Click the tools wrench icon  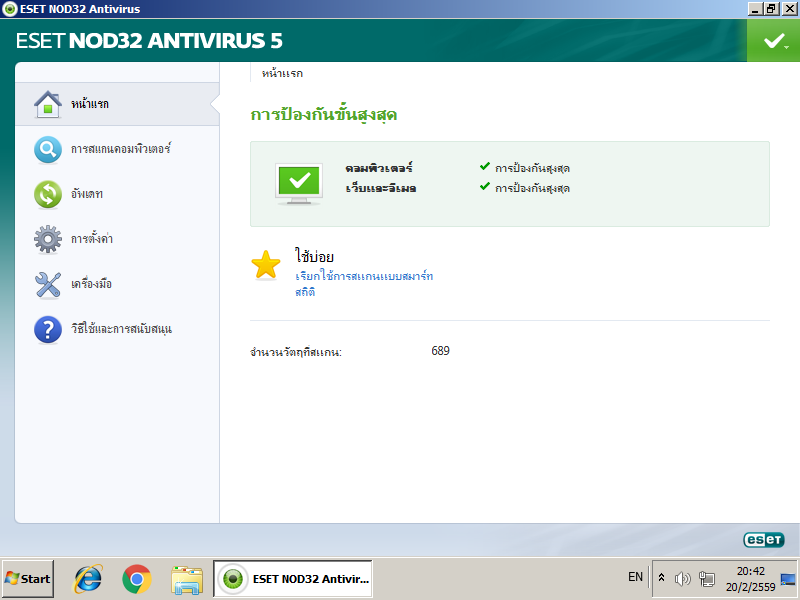tap(48, 284)
